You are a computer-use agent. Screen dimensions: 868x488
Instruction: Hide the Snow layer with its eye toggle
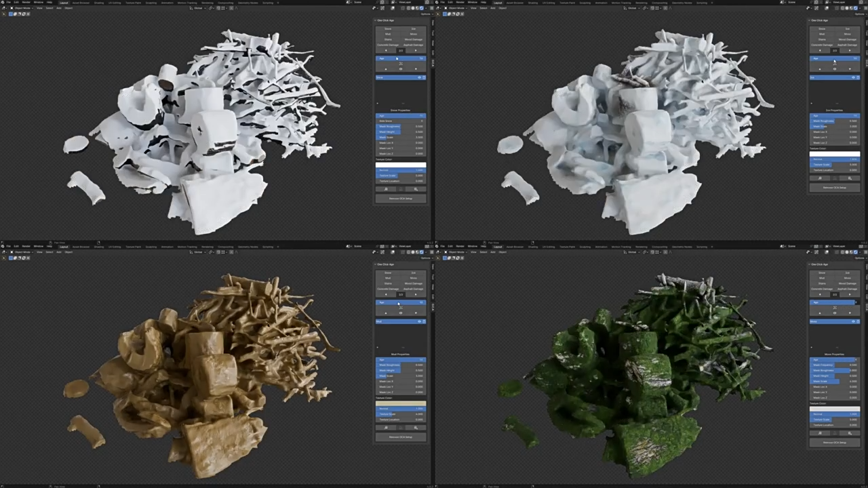click(x=419, y=77)
